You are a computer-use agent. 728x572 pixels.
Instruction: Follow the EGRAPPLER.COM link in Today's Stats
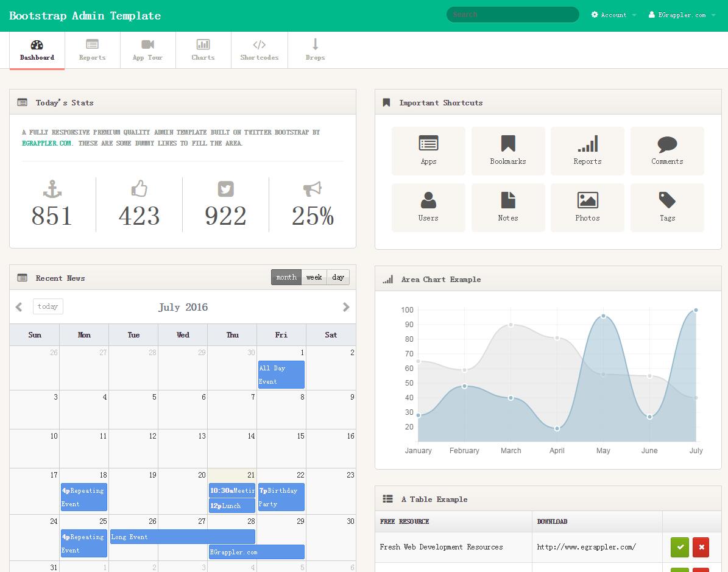tap(47, 143)
